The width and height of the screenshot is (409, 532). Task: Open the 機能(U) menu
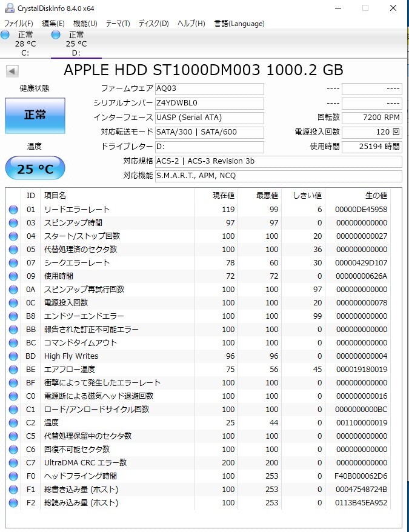85,24
